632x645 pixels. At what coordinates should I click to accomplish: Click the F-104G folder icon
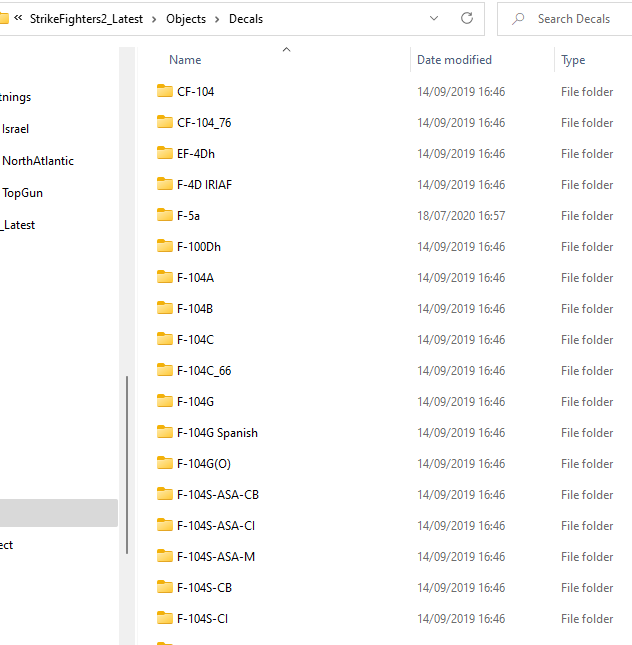click(165, 401)
